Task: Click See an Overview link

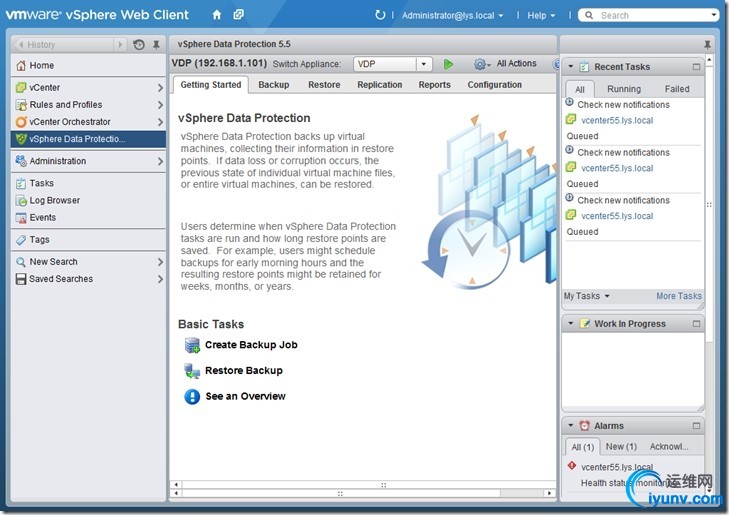Action: [245, 396]
